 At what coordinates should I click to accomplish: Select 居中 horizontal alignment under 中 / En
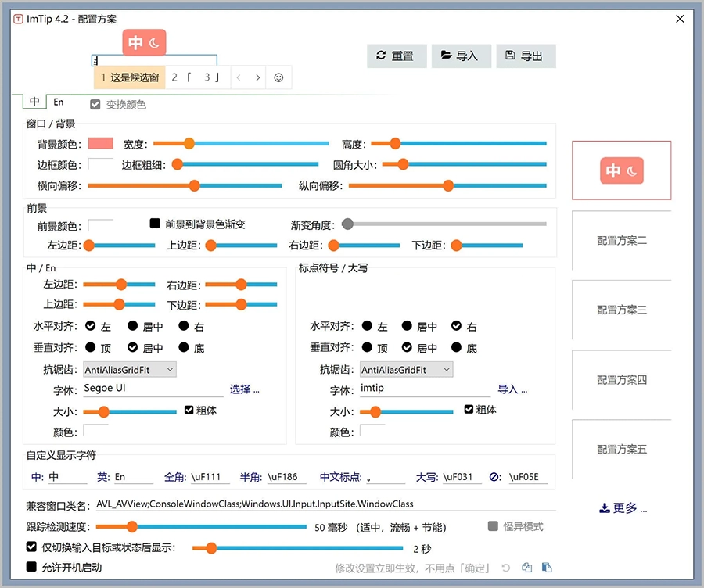[x=133, y=326]
